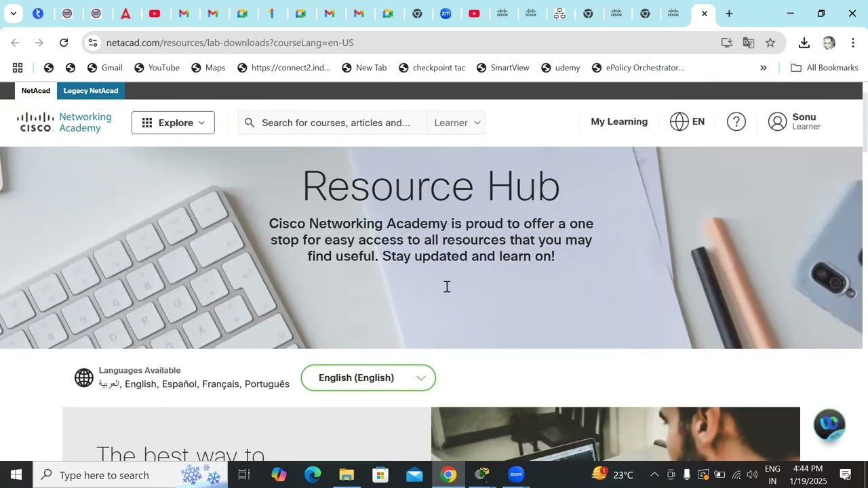Screen dimensions: 868x488
Task: Close the current active tab
Action: [705, 14]
